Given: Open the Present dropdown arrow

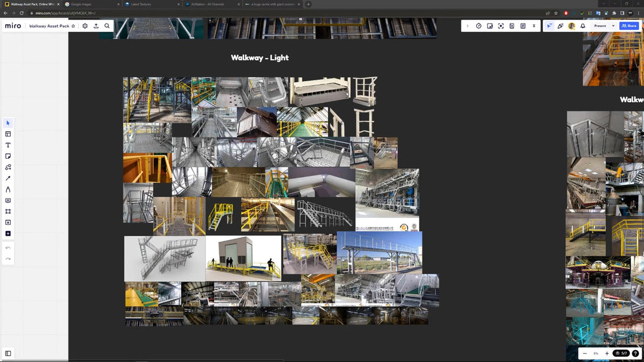Looking at the screenshot, I should (614, 26).
